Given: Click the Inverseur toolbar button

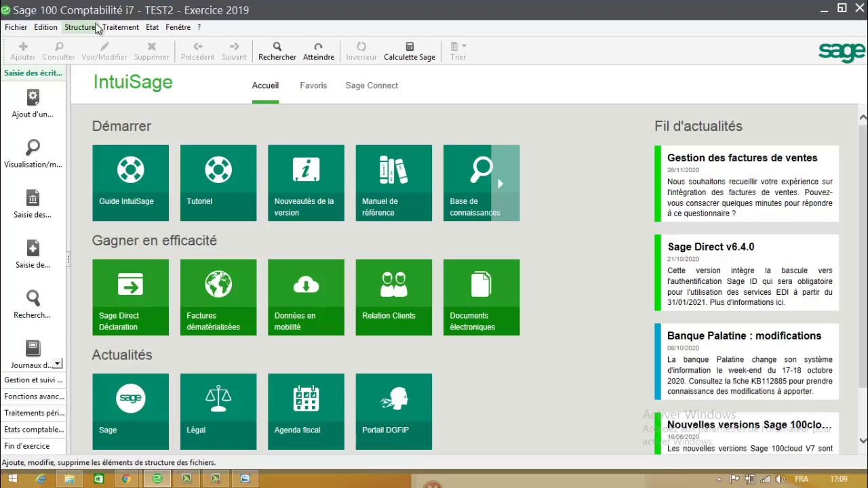Looking at the screenshot, I should point(361,51).
